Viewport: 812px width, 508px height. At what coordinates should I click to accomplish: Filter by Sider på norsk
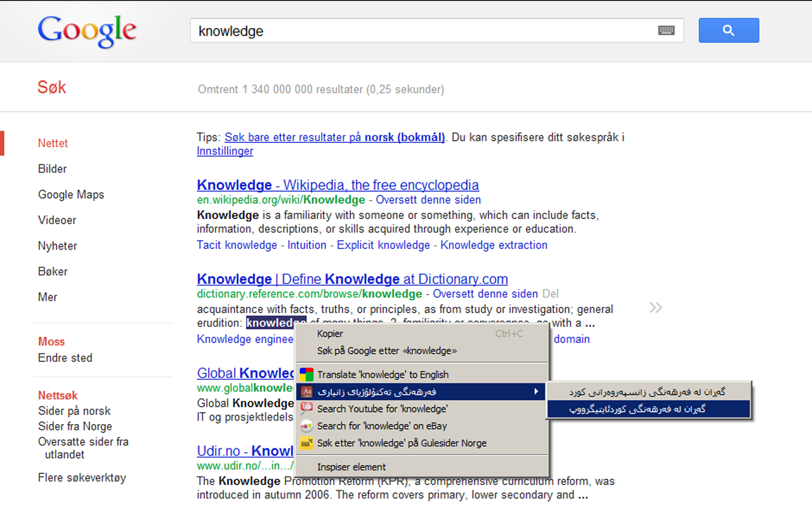tap(74, 411)
